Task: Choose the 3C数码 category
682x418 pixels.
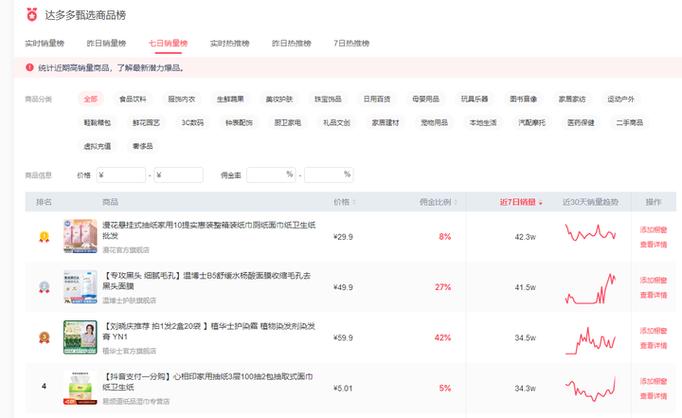Action: click(x=192, y=123)
